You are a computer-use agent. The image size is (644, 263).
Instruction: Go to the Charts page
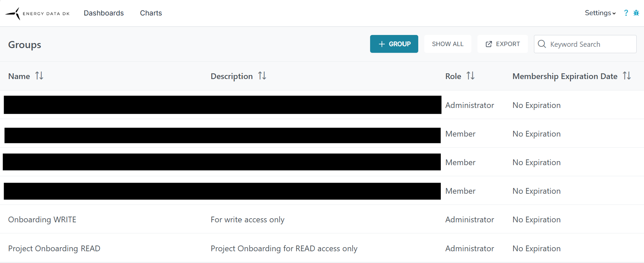151,13
